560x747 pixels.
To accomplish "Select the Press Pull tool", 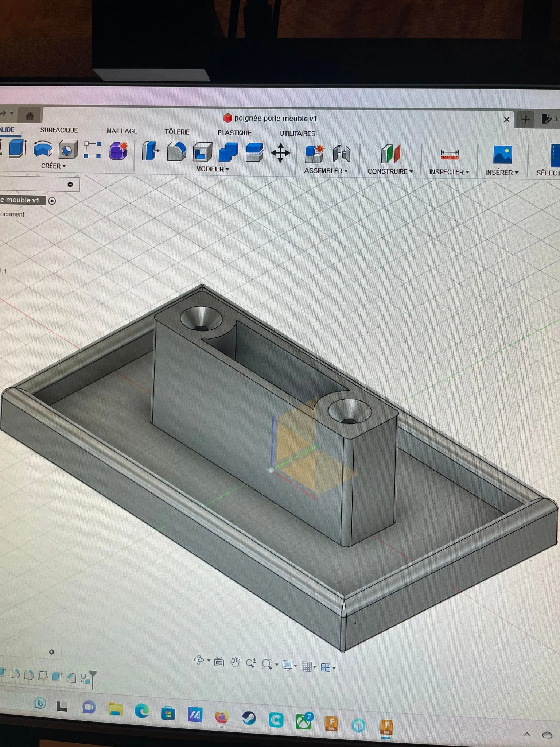I will 151,151.
